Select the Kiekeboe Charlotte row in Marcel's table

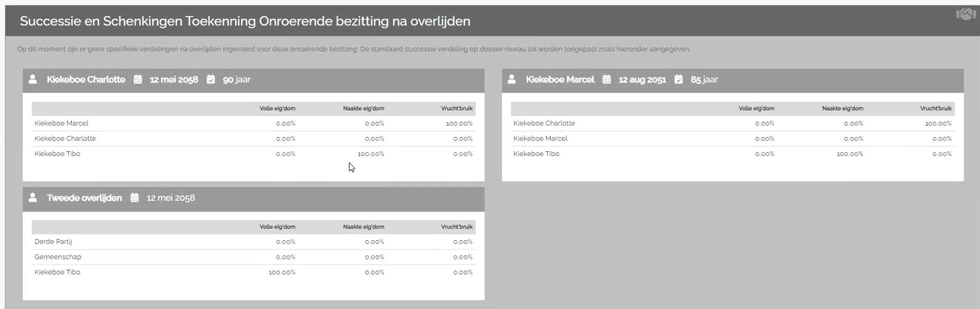click(x=733, y=123)
